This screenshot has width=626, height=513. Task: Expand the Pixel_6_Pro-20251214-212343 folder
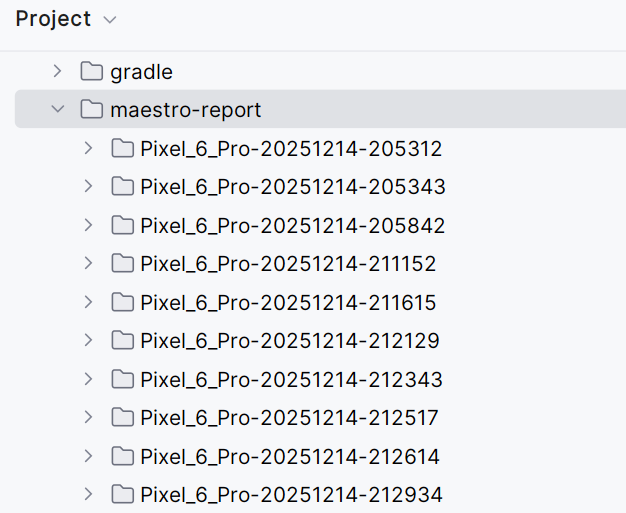pyautogui.click(x=88, y=379)
